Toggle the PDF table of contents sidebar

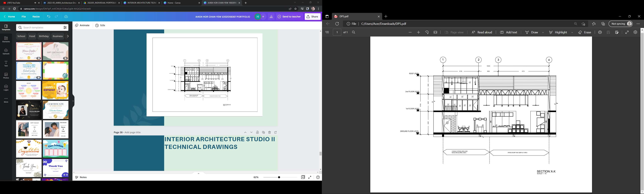coord(327,32)
